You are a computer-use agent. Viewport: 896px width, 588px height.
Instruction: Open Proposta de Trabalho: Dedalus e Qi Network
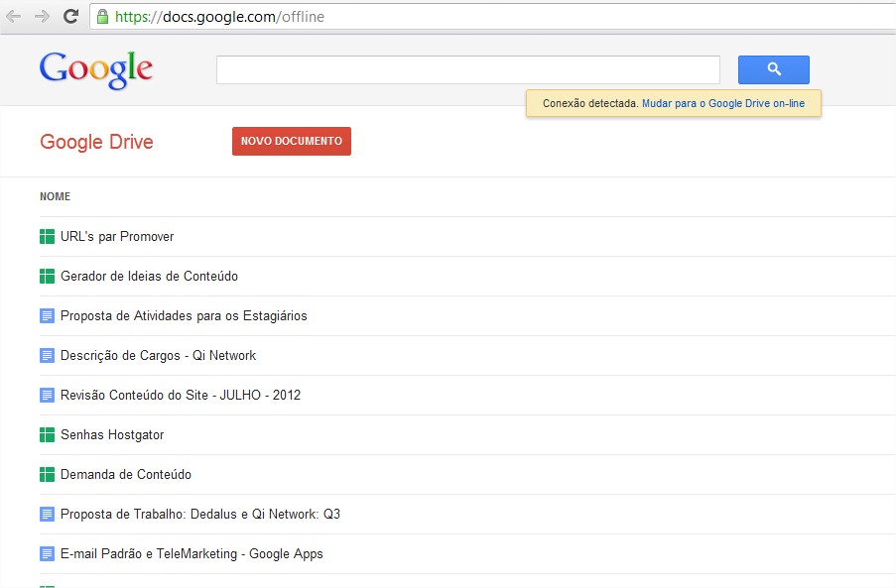[199, 514]
